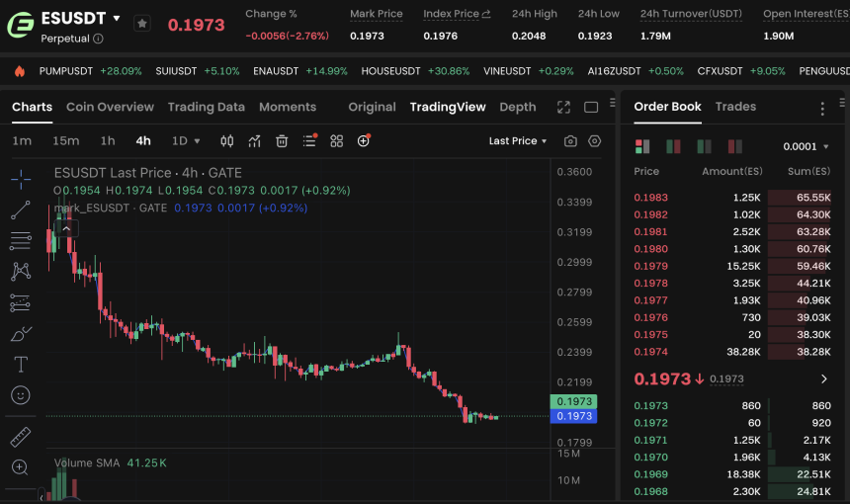Select the 1m timeframe
The image size is (850, 504).
click(22, 141)
